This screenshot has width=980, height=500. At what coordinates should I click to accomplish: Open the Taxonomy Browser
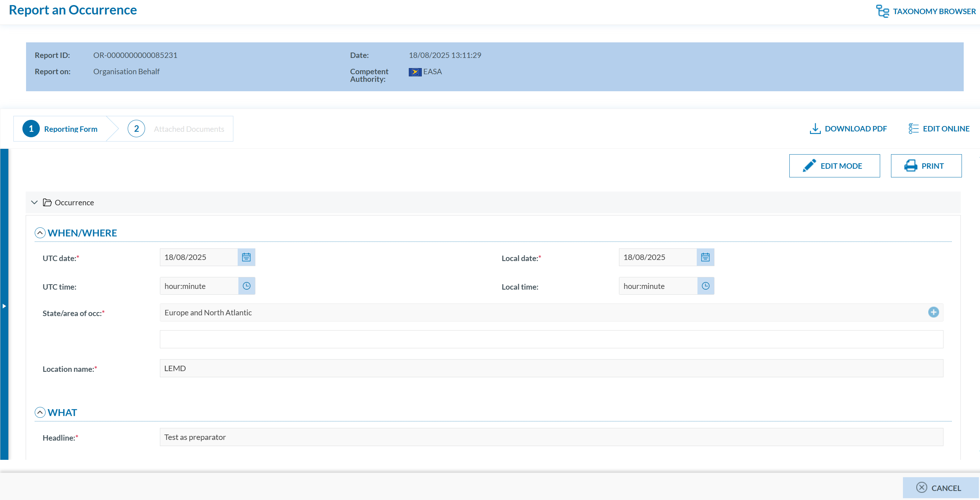tap(926, 12)
